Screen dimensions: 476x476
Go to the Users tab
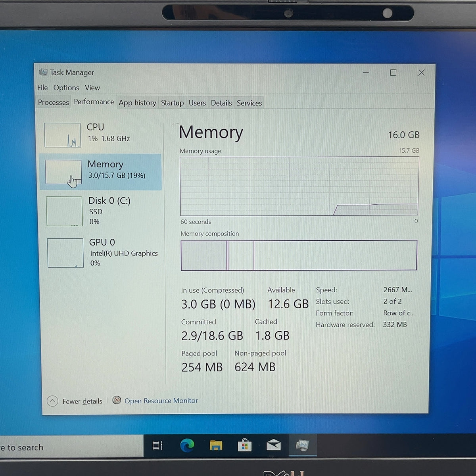[197, 103]
